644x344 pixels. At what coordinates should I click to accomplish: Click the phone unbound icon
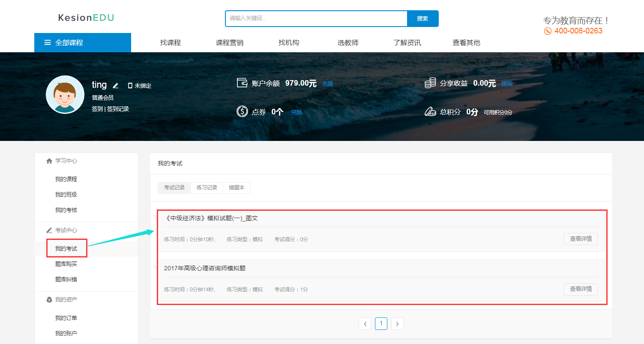[x=130, y=86]
